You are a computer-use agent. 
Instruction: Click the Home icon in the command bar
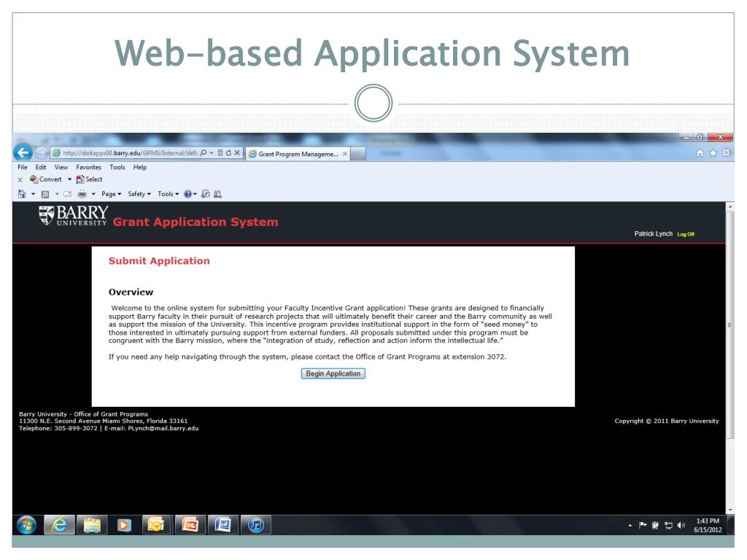point(22,194)
